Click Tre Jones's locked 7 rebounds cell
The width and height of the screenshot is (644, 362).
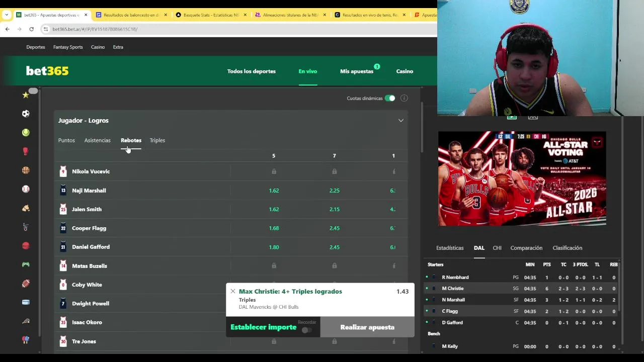[334, 341]
